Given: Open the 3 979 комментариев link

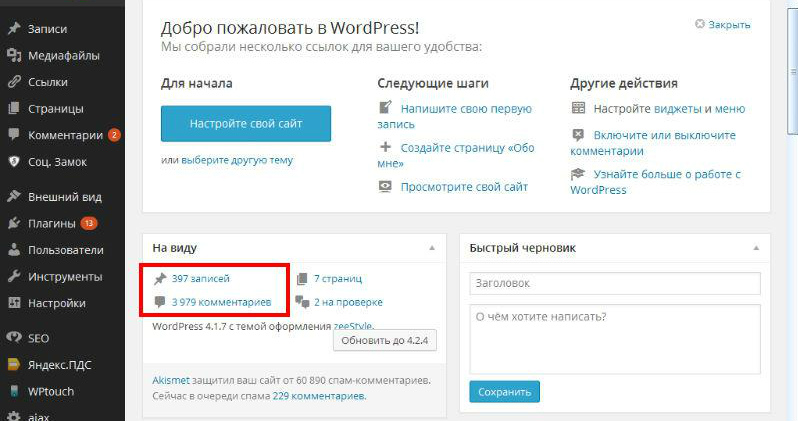Looking at the screenshot, I should 221,302.
